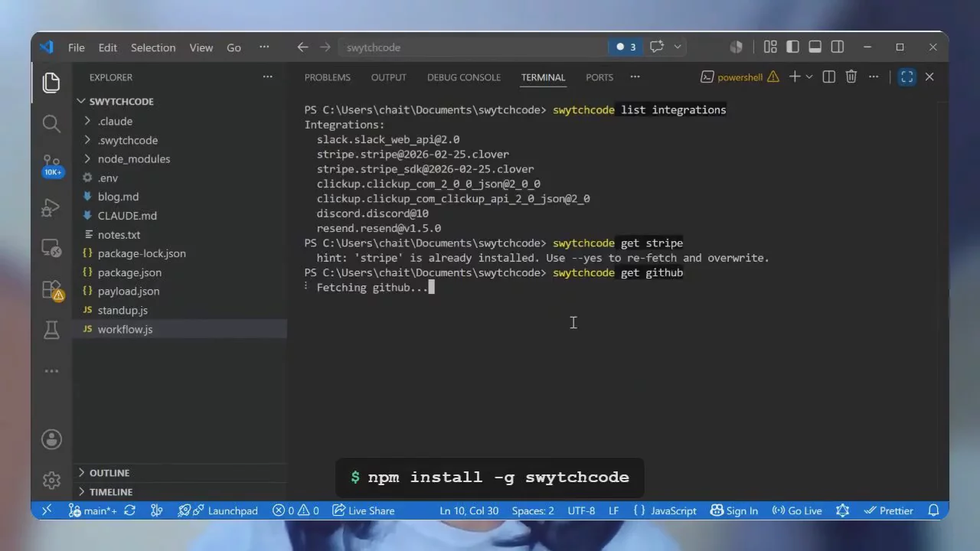Collapse the SWYTCHCODE root folder
This screenshot has height=551, width=980.
click(180, 101)
